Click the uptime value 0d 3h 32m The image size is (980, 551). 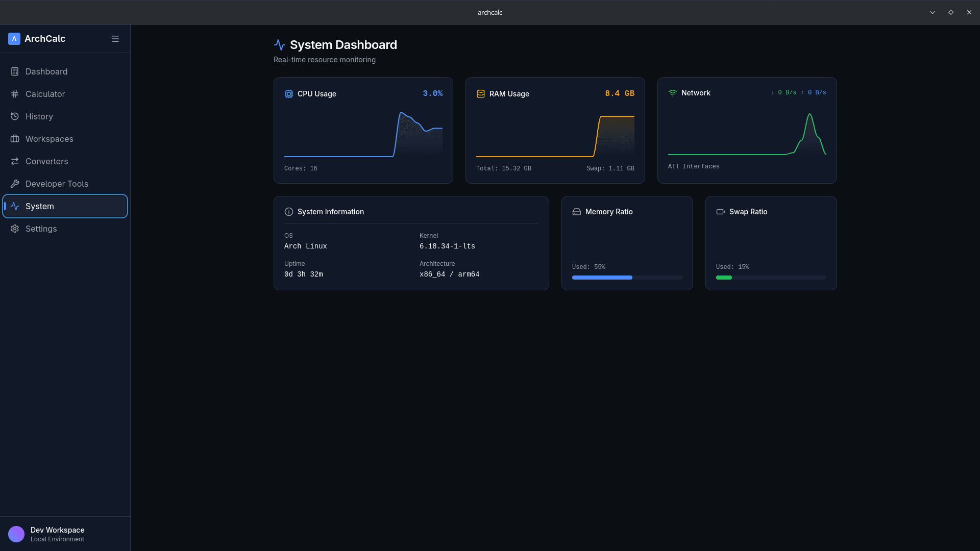(x=304, y=274)
